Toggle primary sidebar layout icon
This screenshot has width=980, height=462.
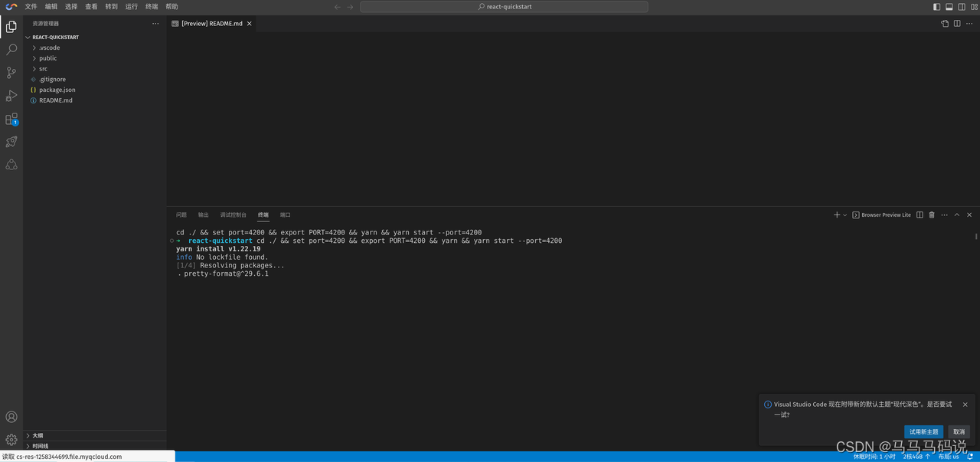(936, 7)
